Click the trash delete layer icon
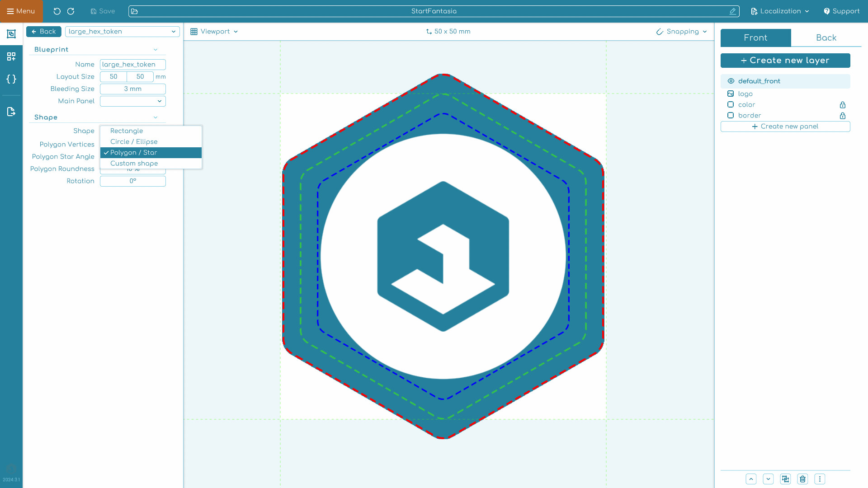The width and height of the screenshot is (868, 488). 802,479
